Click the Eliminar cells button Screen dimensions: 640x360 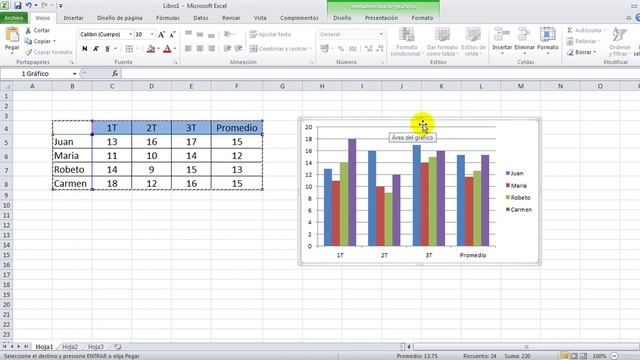(524, 41)
